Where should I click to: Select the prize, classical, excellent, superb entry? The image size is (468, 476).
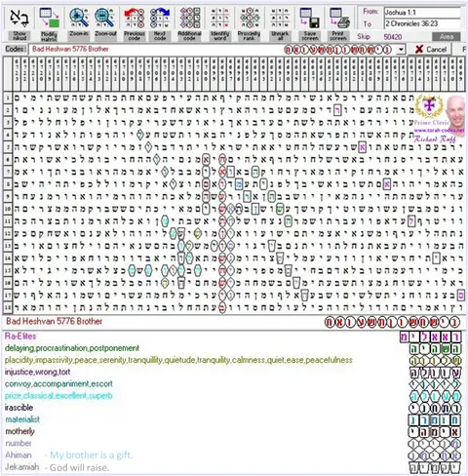(x=58, y=396)
